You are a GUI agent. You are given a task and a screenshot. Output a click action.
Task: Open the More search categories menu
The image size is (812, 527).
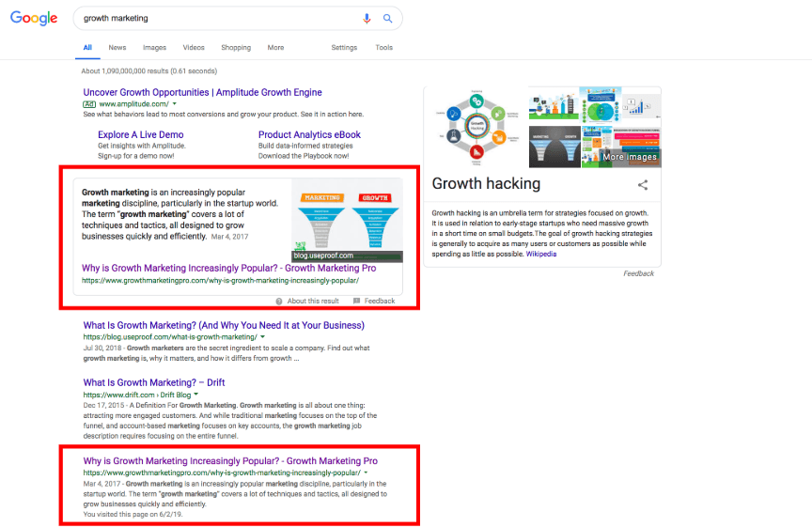pyautogui.click(x=275, y=48)
